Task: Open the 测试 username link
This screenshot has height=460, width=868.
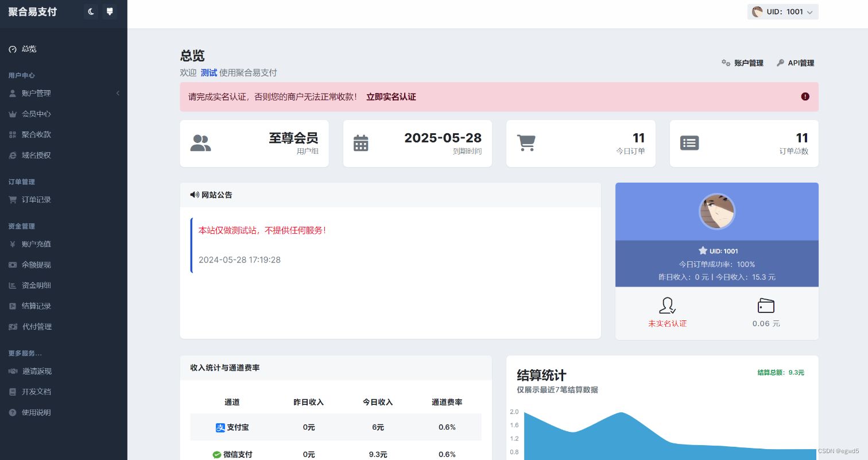Action: tap(208, 72)
